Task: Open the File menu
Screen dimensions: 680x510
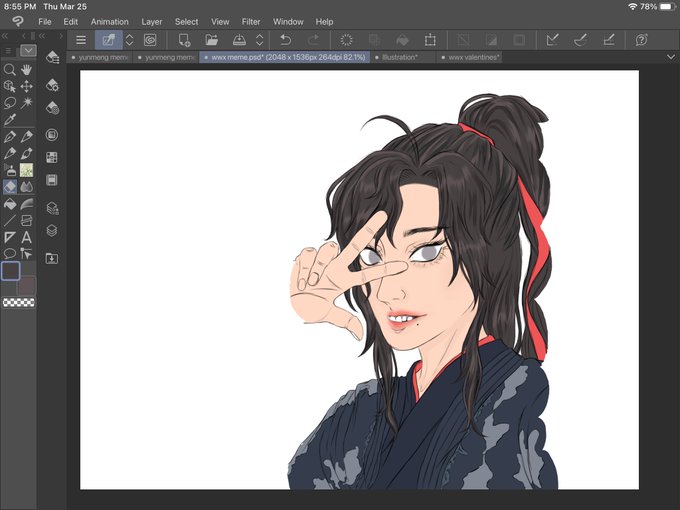Action: (44, 22)
